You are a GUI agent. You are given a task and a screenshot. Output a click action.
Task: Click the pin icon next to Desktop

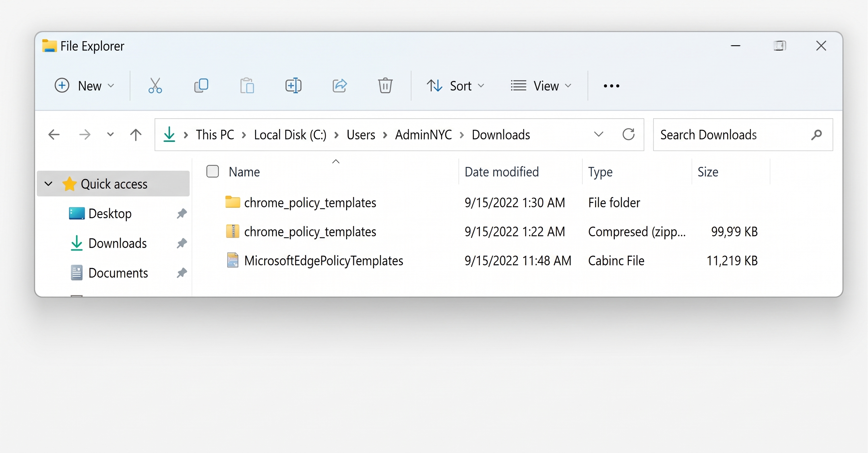(x=182, y=213)
